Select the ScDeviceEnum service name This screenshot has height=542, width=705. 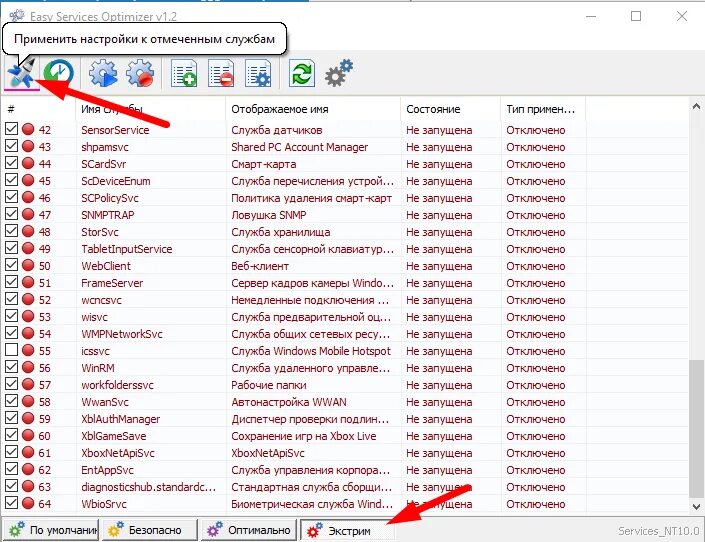coord(116,181)
